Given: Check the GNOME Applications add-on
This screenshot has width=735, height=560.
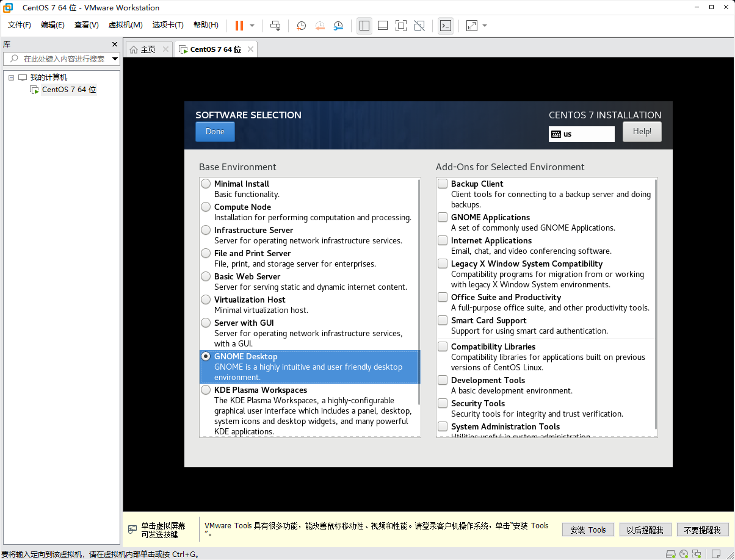Looking at the screenshot, I should (x=443, y=217).
